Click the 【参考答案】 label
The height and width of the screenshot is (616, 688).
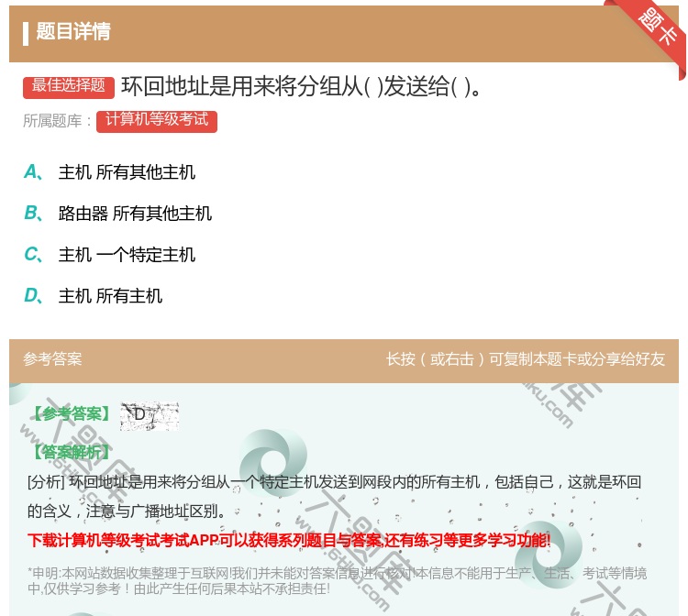(71, 413)
